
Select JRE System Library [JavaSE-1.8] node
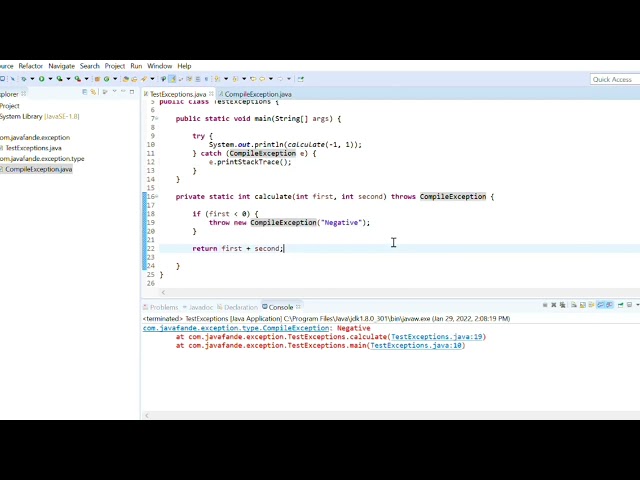tap(40, 116)
